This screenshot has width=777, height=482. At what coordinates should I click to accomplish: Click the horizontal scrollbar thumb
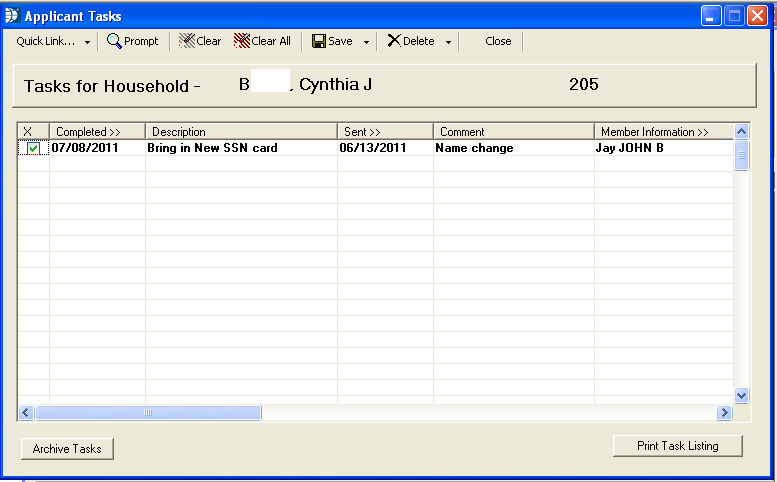148,413
